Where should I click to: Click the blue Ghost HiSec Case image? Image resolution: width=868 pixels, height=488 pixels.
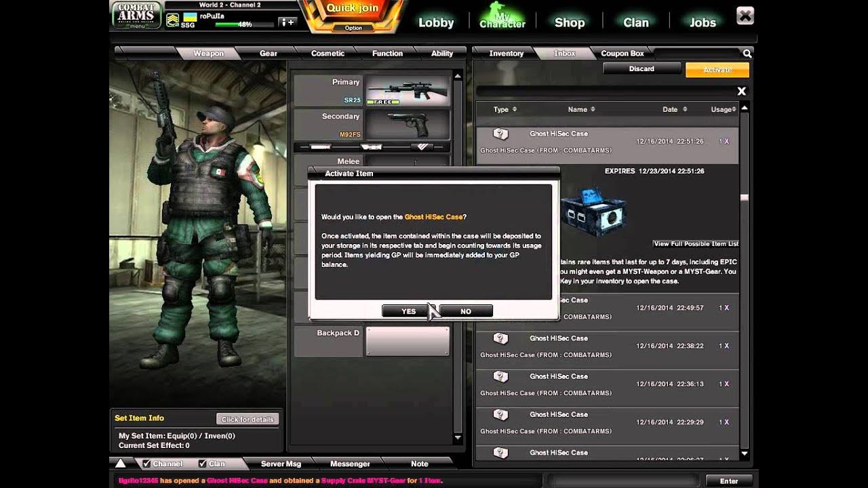point(593,211)
